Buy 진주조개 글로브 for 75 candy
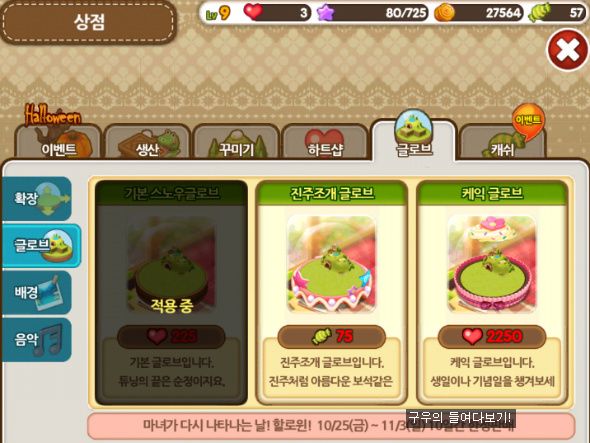The width and height of the screenshot is (590, 443). tap(331, 336)
